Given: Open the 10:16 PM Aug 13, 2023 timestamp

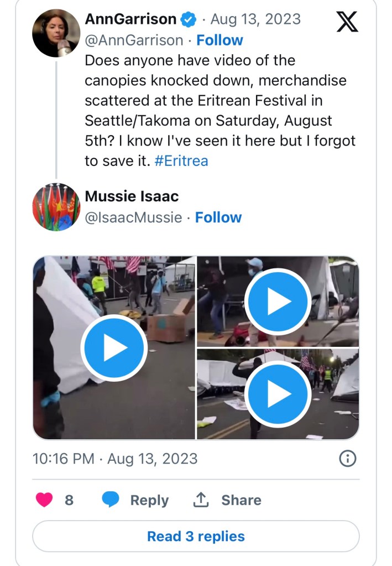Looking at the screenshot, I should (x=115, y=459).
